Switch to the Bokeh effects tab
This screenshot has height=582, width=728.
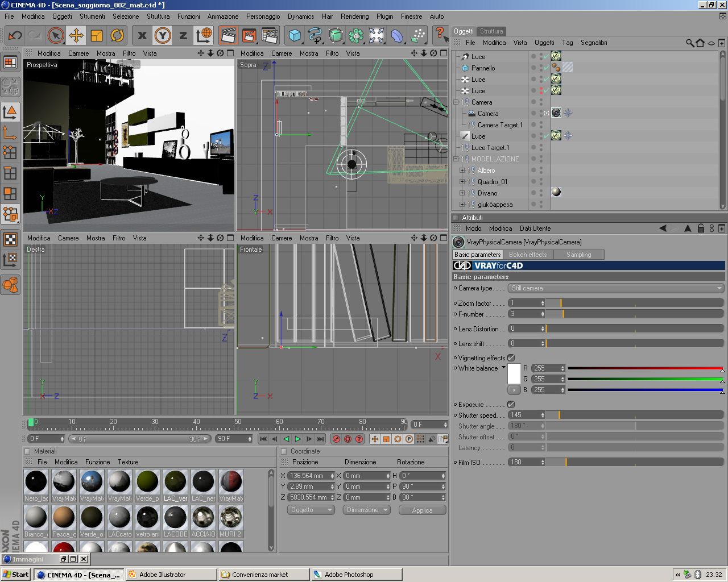click(x=527, y=255)
